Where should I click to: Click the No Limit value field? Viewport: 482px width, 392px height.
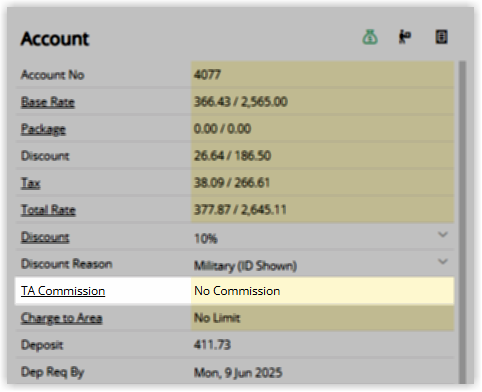coord(322,318)
